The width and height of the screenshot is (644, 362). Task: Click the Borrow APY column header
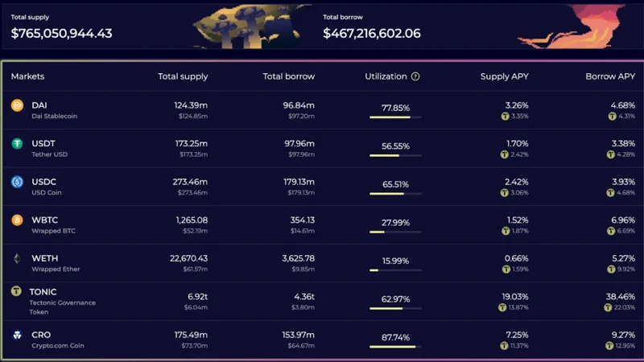[x=610, y=76]
